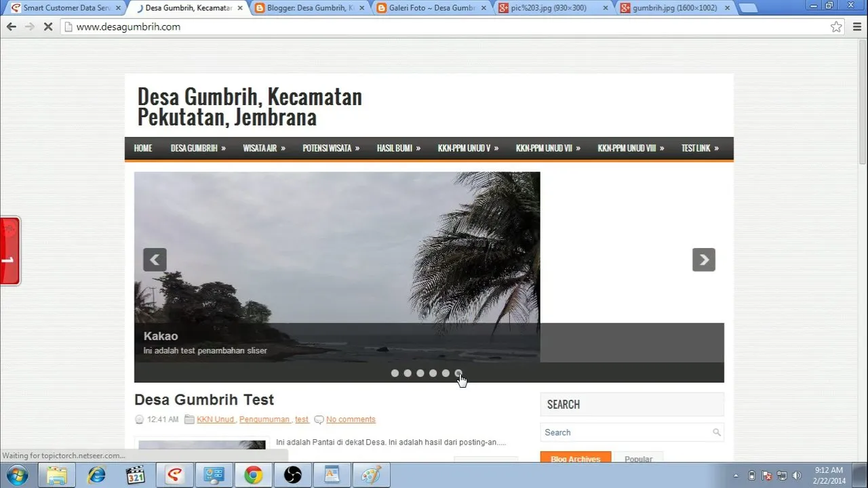The height and width of the screenshot is (488, 868).
Task: Open the KKN Unud category link
Action: 216,420
